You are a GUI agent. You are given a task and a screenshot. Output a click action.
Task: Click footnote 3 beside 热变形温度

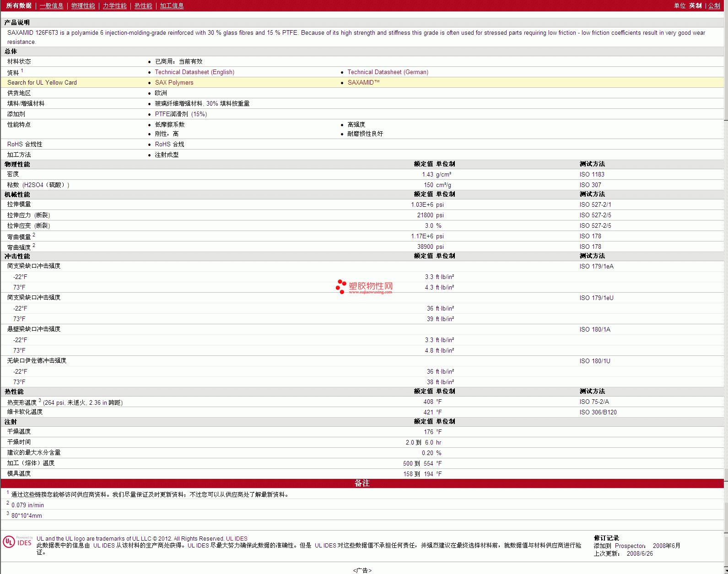tap(40, 400)
